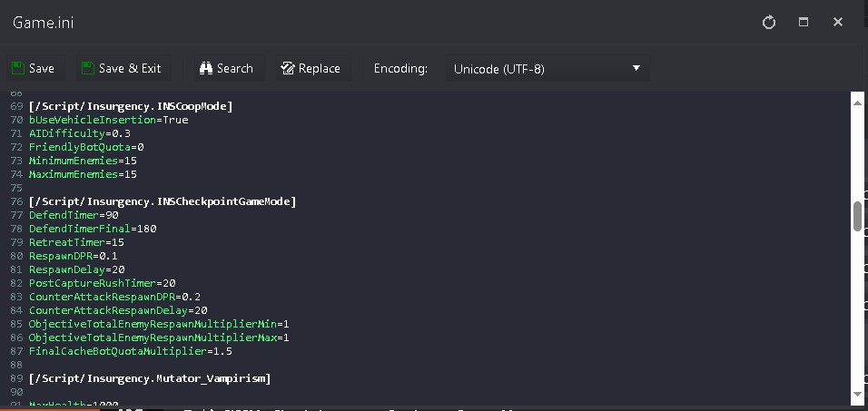868x411 pixels.
Task: Click line number 88 in the gutter
Action: coord(16,365)
